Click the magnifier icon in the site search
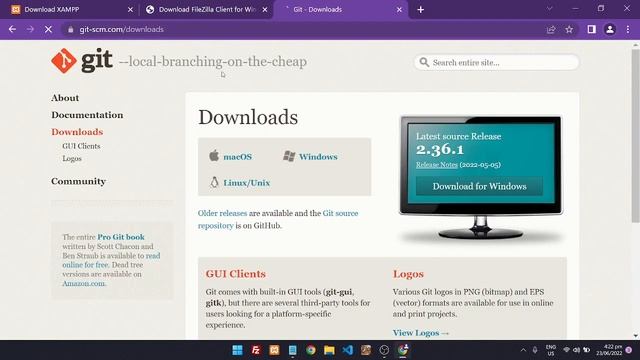The width and height of the screenshot is (640, 360). coord(424,62)
